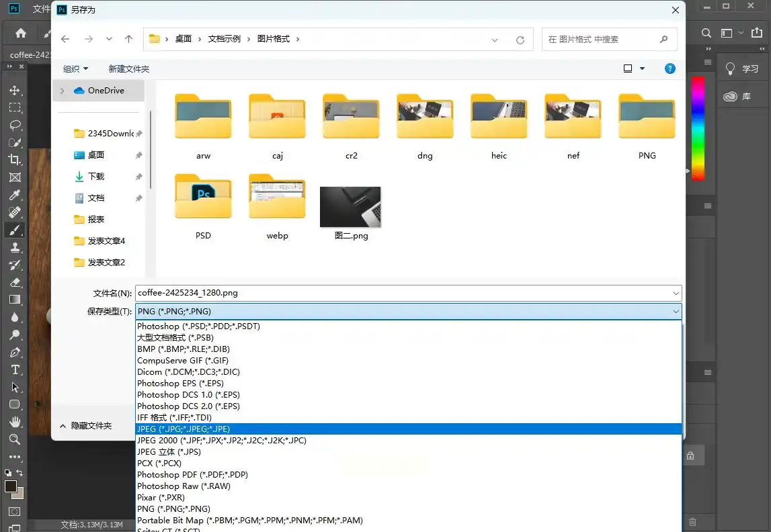
Task: Select the Hand tool
Action: 14,422
